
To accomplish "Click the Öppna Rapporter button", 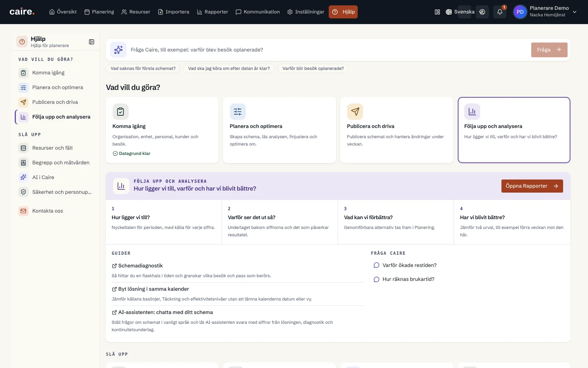I will coord(532,186).
